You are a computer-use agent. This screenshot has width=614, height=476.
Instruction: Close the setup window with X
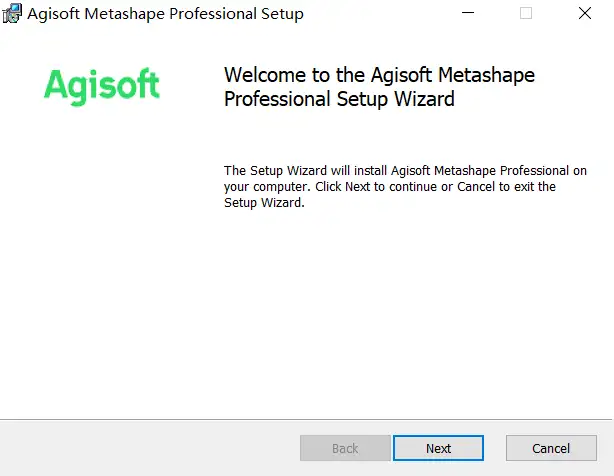click(x=585, y=13)
